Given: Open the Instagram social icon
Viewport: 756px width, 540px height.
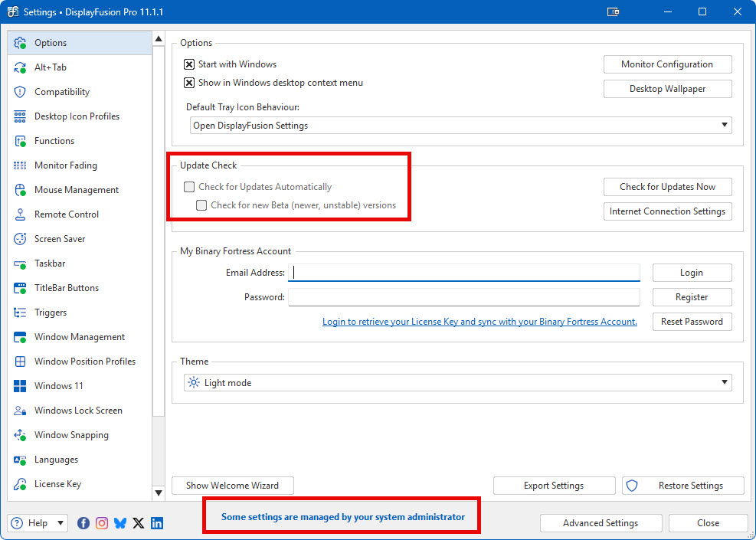Looking at the screenshot, I should pyautogui.click(x=102, y=523).
